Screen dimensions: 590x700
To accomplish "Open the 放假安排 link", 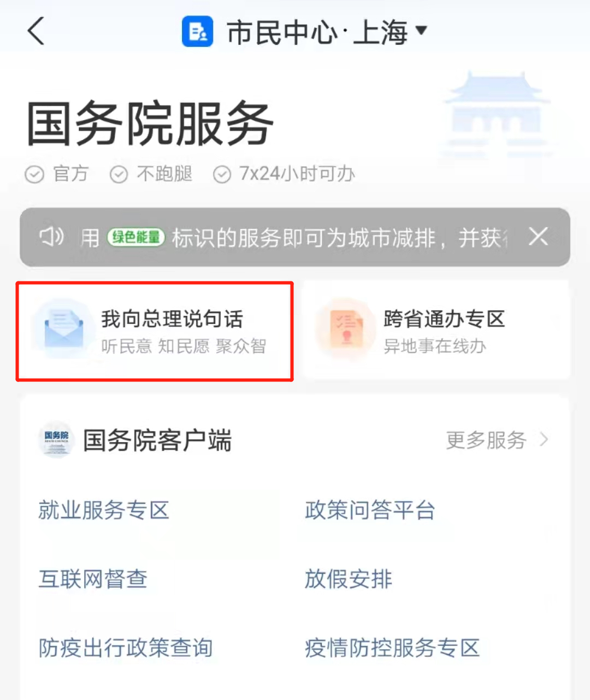I will (x=349, y=579).
